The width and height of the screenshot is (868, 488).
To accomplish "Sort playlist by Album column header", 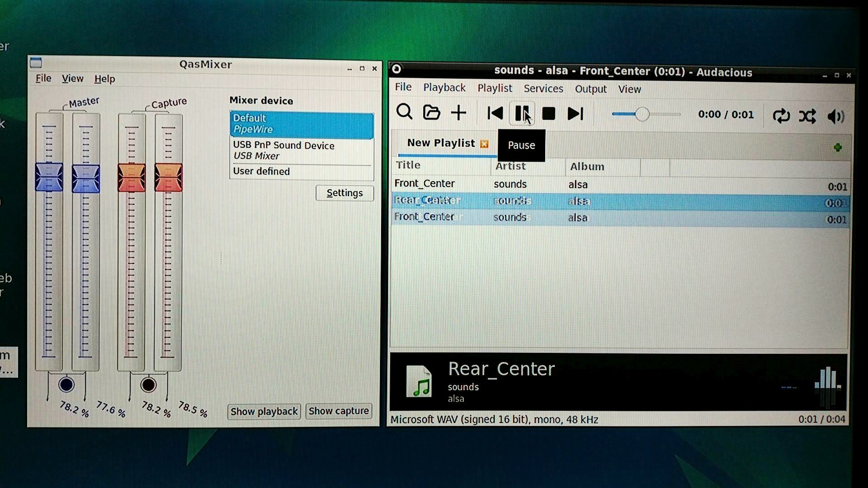I will [x=603, y=167].
